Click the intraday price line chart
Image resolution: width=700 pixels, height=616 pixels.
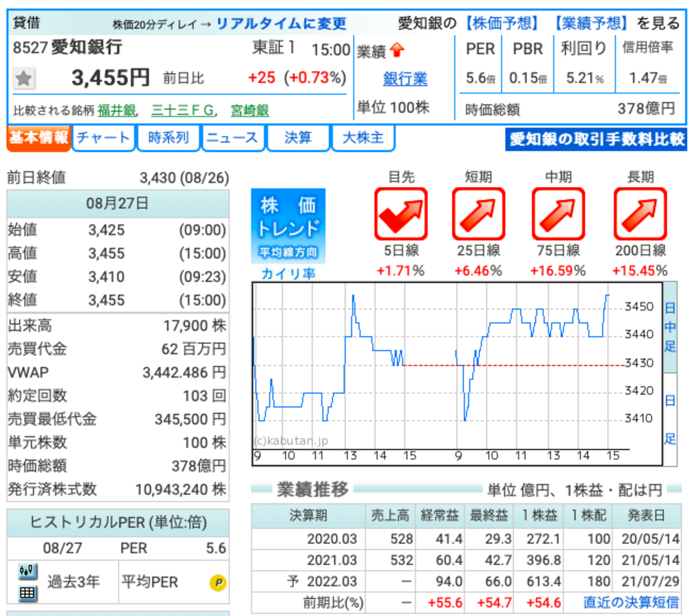(x=457, y=373)
